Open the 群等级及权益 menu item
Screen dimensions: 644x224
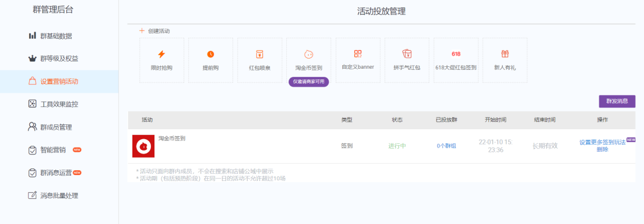[x=59, y=59]
